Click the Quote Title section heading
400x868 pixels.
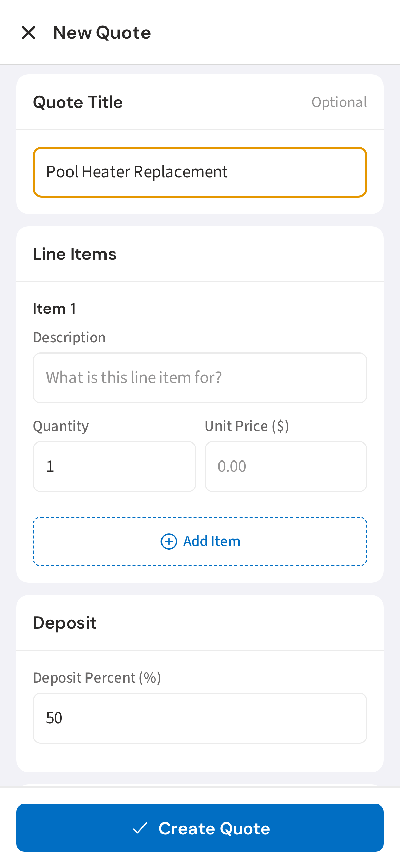click(x=78, y=102)
